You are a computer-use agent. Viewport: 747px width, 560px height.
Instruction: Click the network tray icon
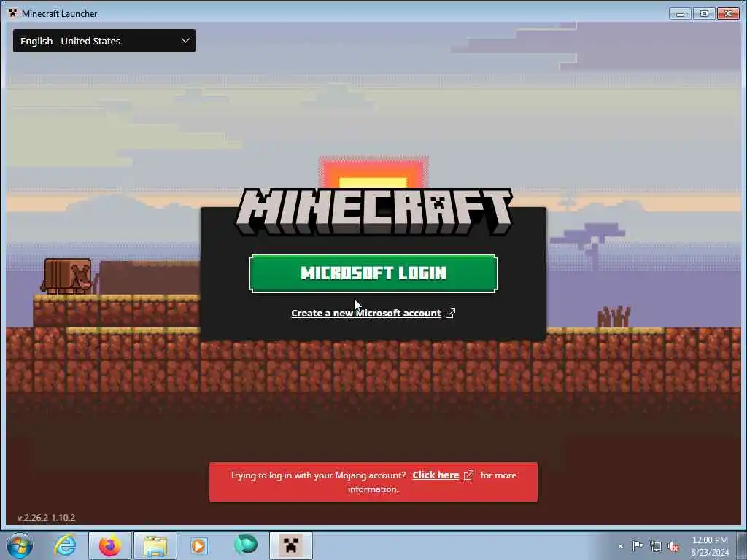(x=656, y=546)
